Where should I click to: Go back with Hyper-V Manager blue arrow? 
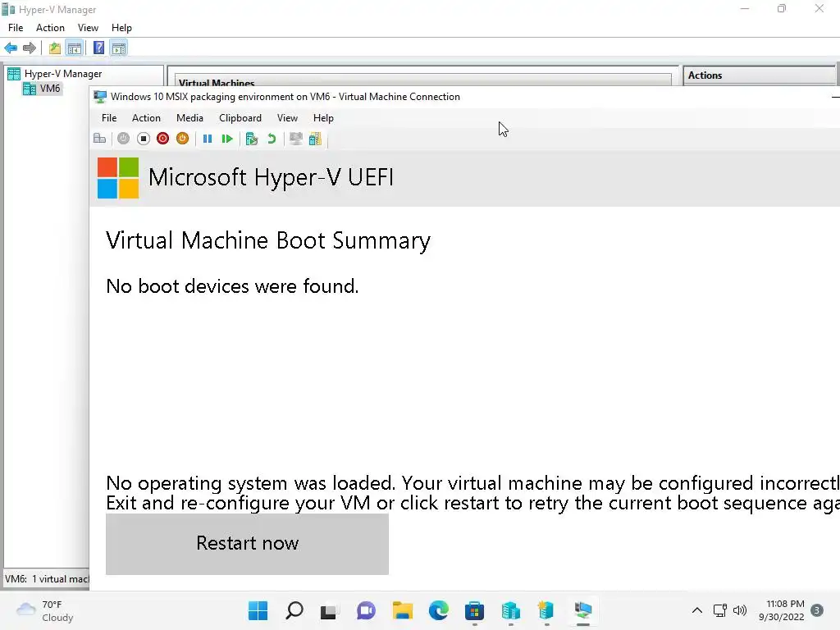pos(11,48)
